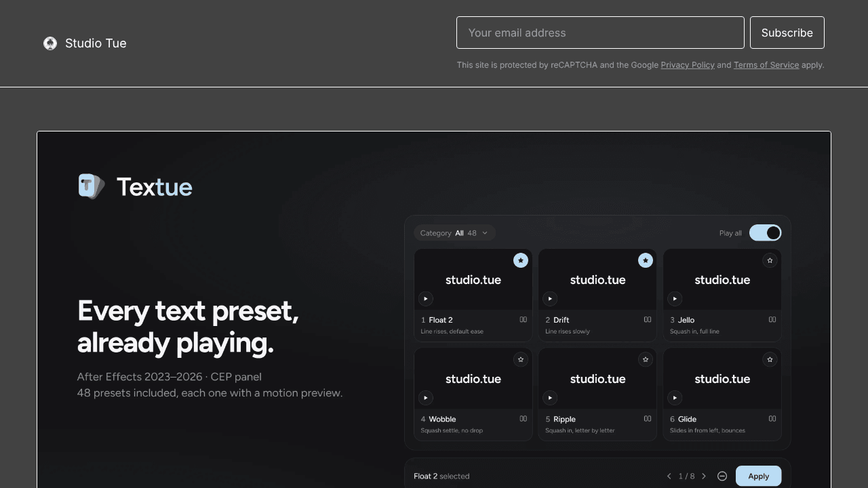Play the Glide preset preview

coord(675,398)
